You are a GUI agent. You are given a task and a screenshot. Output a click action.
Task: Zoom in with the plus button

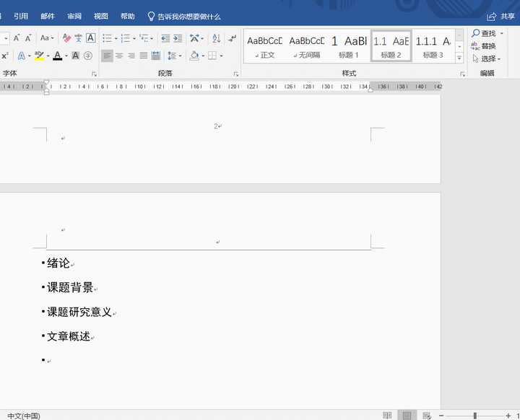point(508,416)
